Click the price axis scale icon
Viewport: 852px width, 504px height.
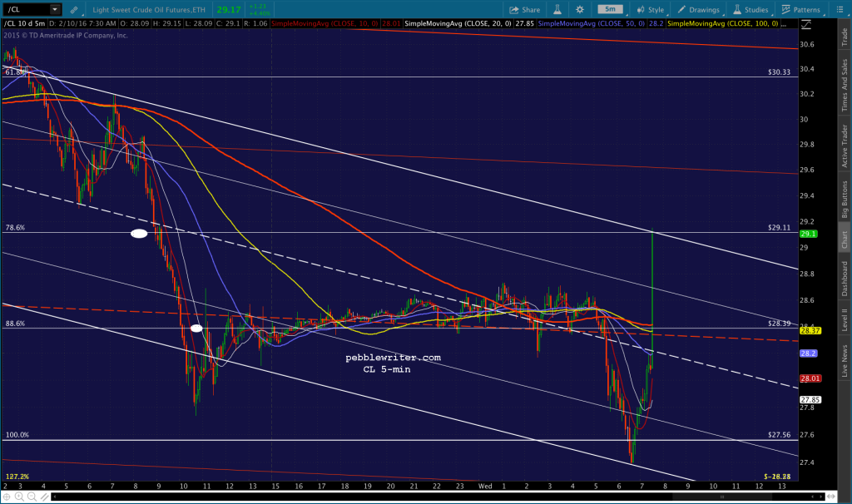(806, 24)
